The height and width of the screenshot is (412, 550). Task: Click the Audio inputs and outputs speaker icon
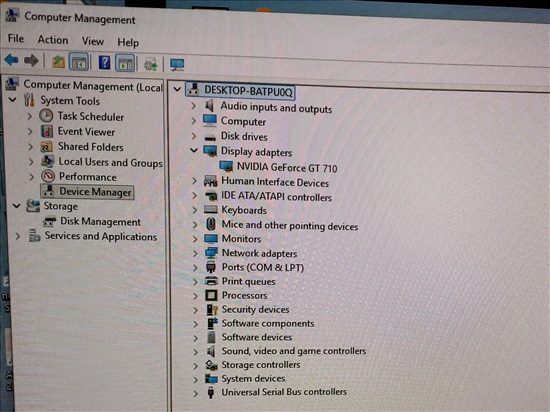click(x=209, y=106)
